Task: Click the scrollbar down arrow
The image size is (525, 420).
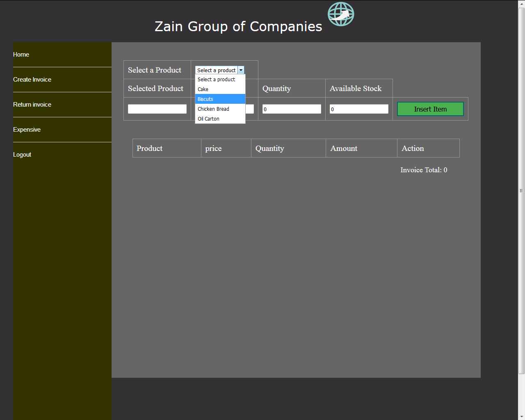Action: pyautogui.click(x=522, y=417)
